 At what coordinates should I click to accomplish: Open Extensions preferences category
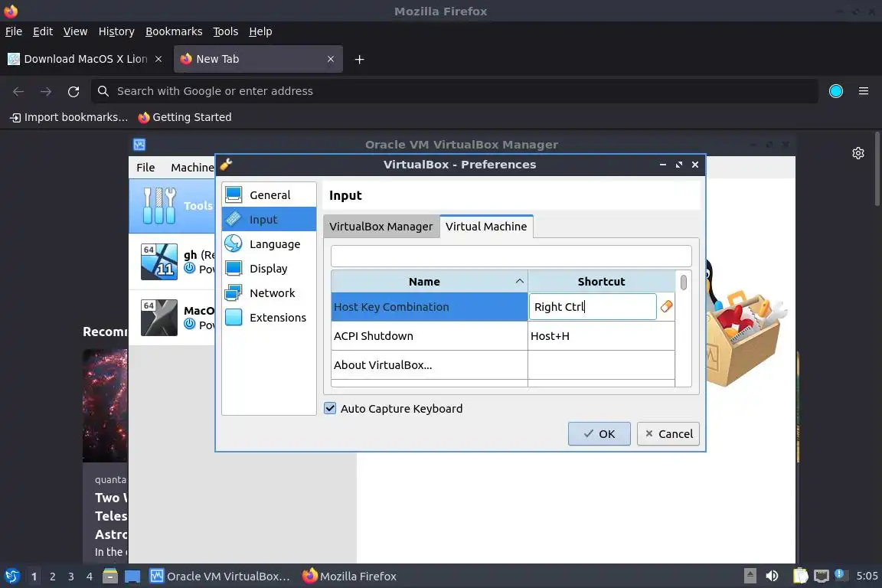(269, 317)
